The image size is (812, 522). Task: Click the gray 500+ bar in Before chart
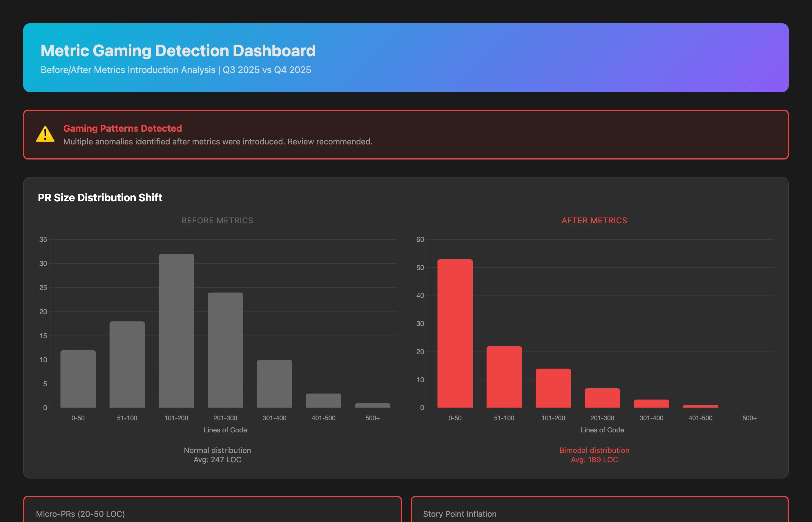coord(372,405)
